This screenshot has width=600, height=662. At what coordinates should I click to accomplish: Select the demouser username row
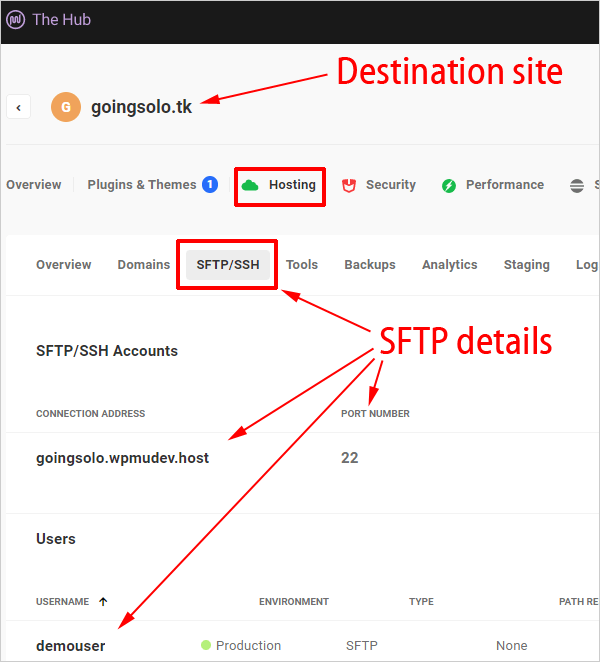click(71, 646)
